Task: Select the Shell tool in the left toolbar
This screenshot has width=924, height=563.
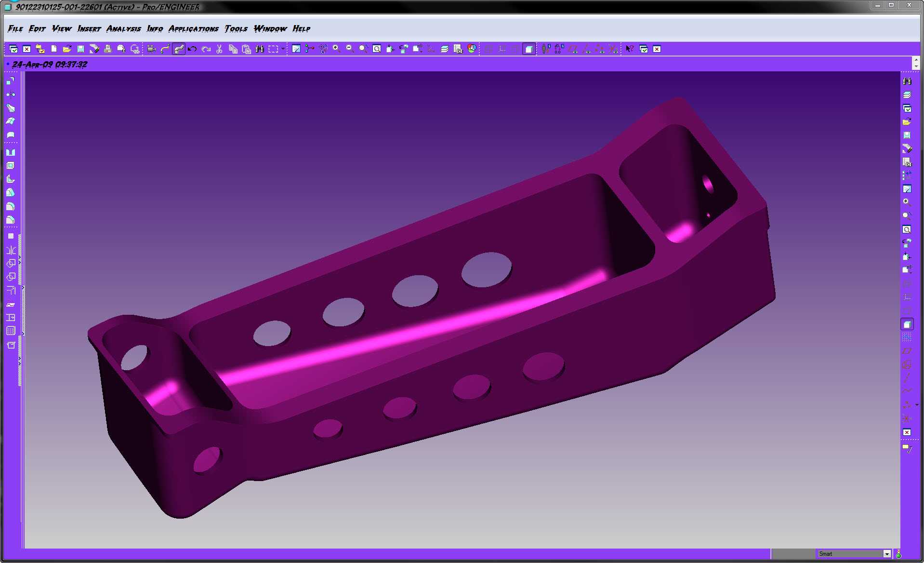Action: pyautogui.click(x=11, y=166)
